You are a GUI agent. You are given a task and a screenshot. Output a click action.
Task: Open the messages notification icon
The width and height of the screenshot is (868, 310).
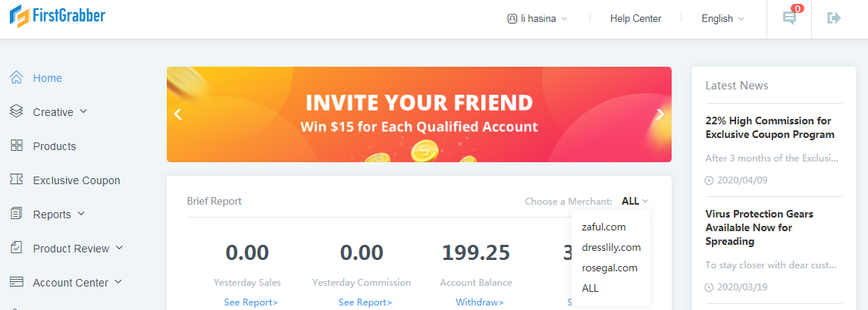(x=789, y=18)
